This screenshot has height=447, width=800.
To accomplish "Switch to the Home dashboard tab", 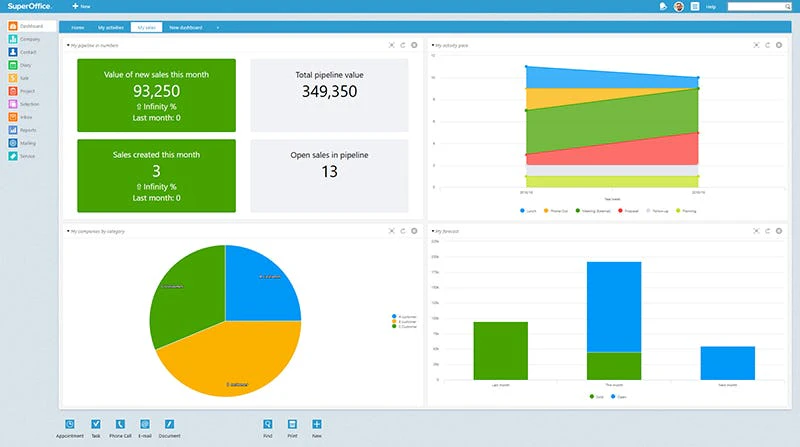I will coord(78,28).
